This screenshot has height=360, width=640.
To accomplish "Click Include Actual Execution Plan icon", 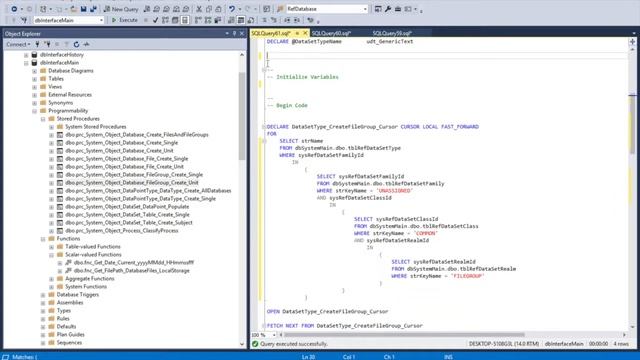I will pos(198,20).
